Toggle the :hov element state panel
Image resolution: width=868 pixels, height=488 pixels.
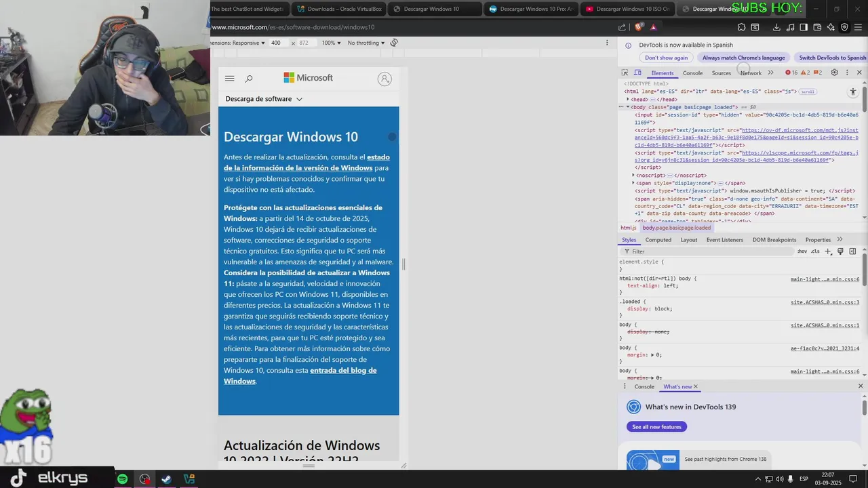coord(802,251)
